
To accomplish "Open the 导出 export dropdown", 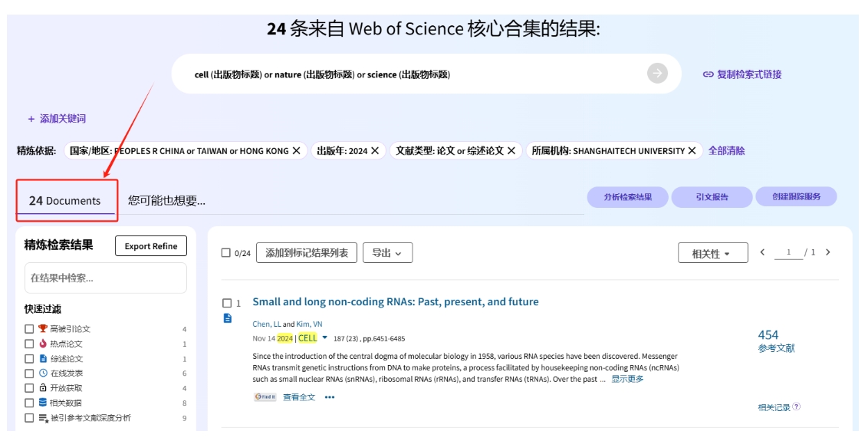I will (x=387, y=252).
